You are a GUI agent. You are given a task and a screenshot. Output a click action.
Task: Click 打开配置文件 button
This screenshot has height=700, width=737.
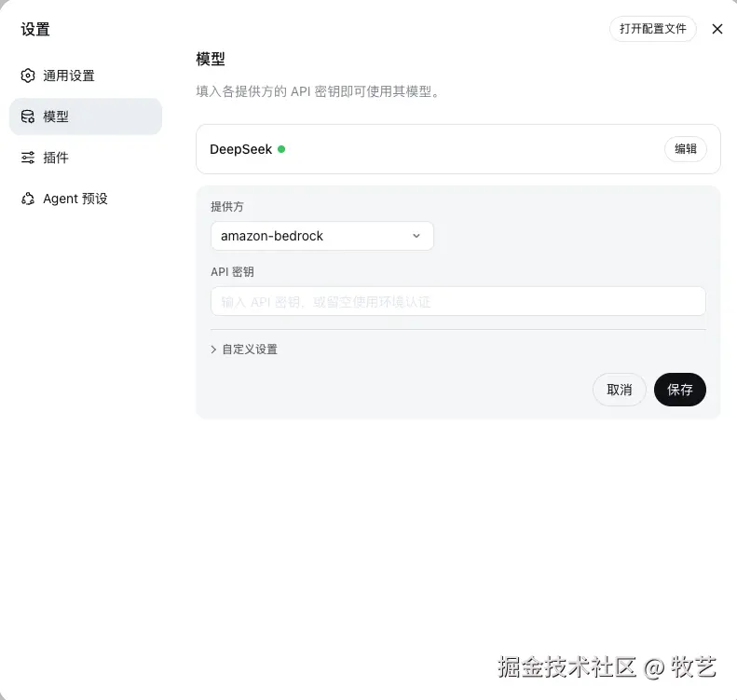tap(653, 29)
